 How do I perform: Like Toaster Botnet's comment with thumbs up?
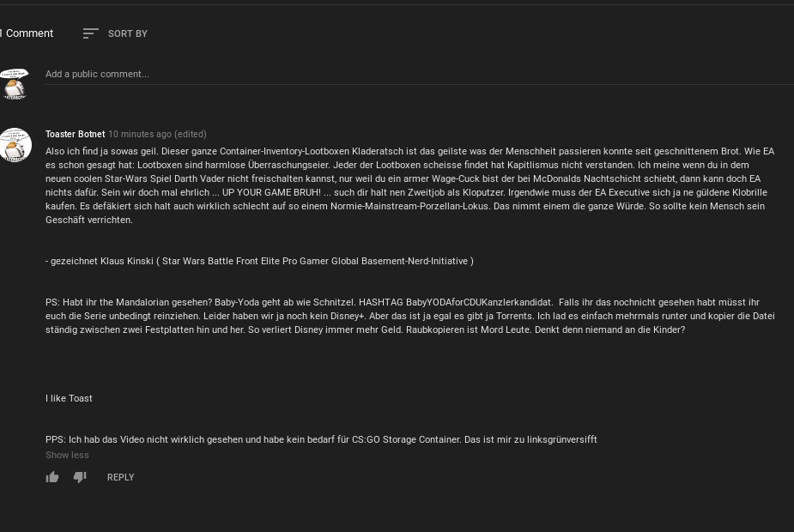click(x=52, y=477)
